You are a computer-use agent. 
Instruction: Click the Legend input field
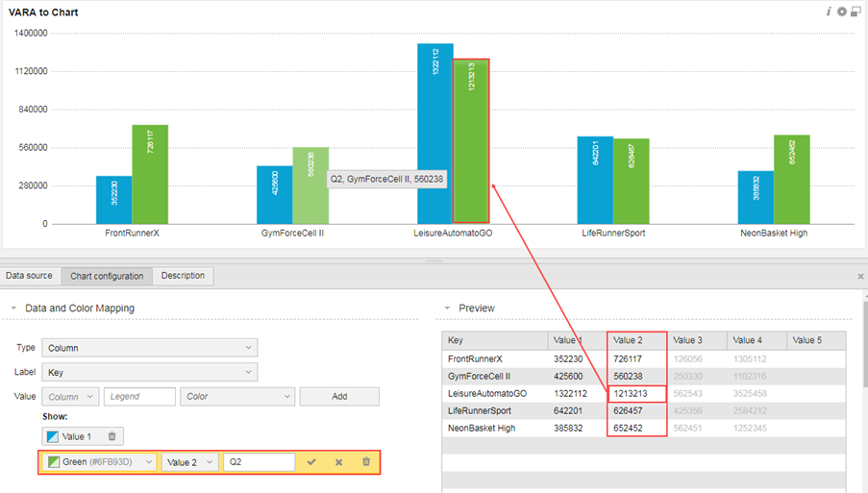point(139,396)
